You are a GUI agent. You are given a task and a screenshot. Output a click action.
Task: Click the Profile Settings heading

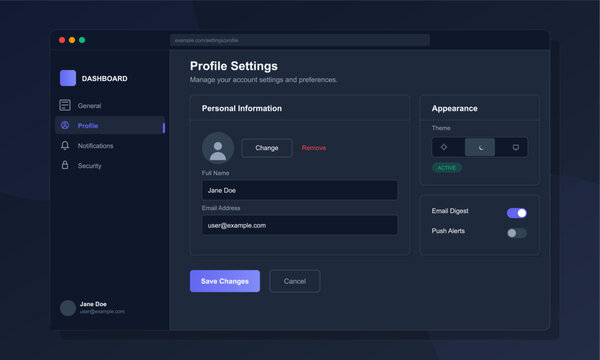point(234,66)
